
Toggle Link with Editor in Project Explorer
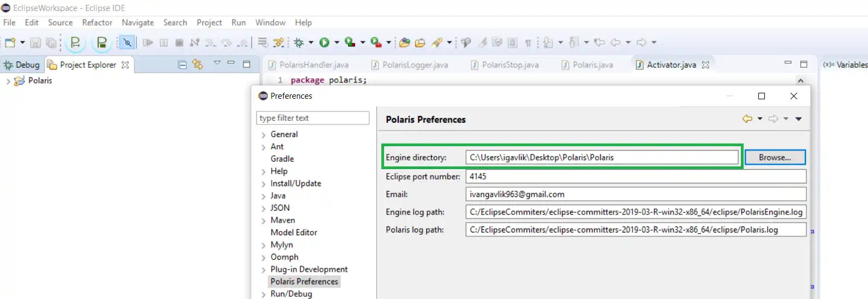coord(197,64)
